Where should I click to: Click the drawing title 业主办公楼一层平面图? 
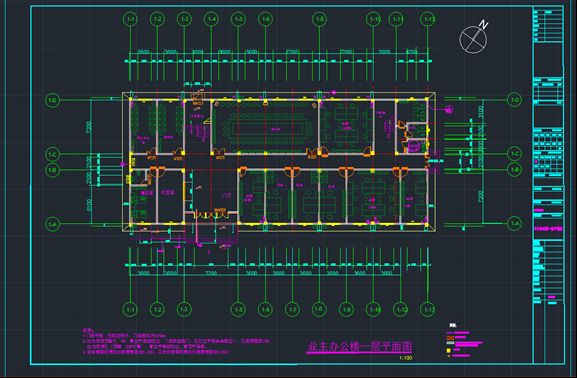pos(359,346)
